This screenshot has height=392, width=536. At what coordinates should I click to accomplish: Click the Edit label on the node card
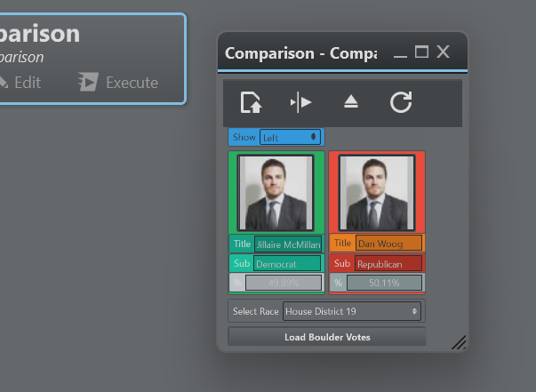(27, 83)
